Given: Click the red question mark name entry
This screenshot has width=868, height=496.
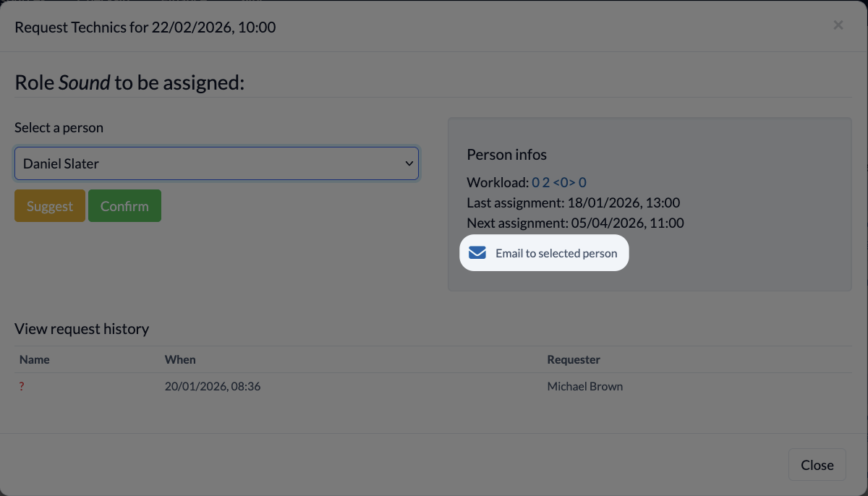Looking at the screenshot, I should (x=22, y=387).
